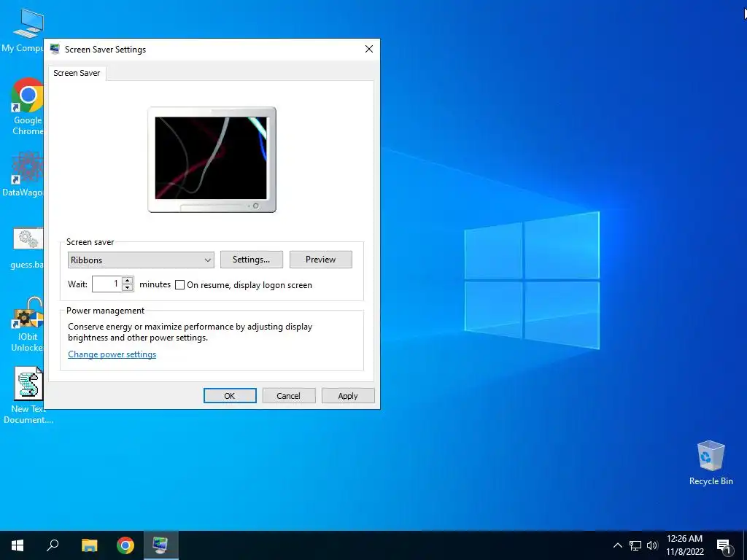Click the Wait minutes input field
The width and height of the screenshot is (747, 560).
tap(107, 284)
